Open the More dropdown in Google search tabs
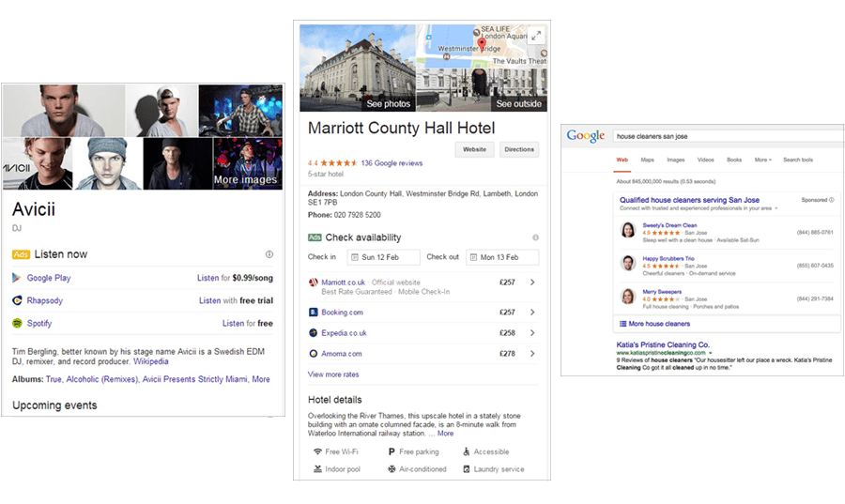Image resolution: width=845 pixels, height=504 pixels. 763,160
